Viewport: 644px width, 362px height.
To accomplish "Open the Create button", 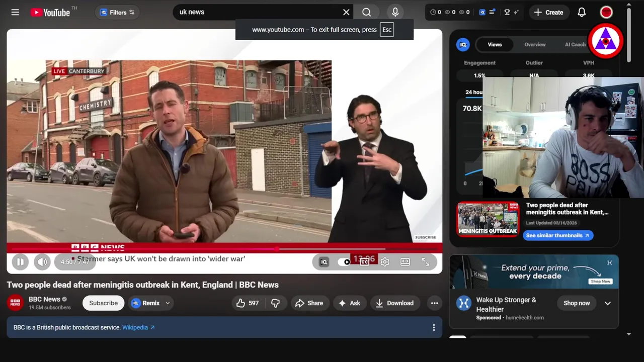I will [x=549, y=12].
